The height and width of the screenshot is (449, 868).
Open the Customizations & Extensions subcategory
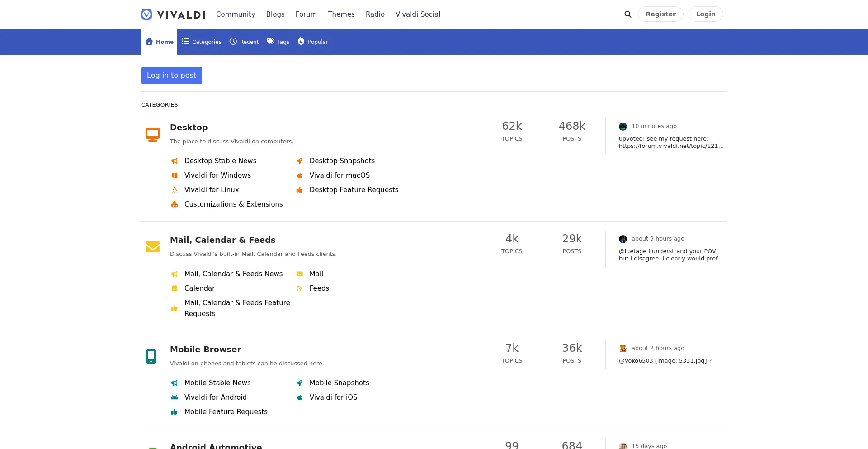(234, 204)
